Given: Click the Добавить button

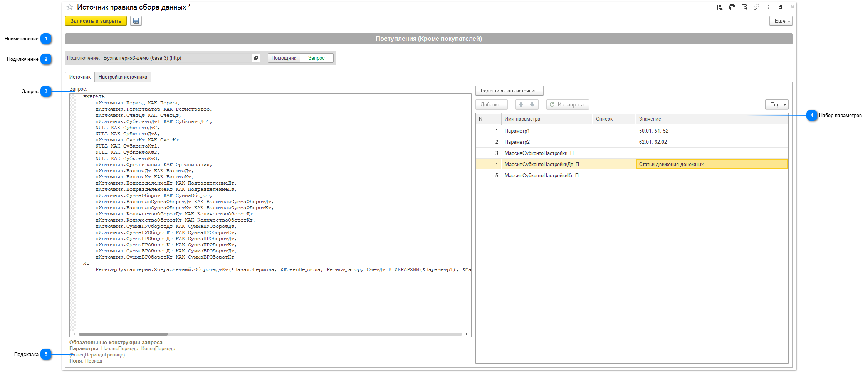Looking at the screenshot, I should point(492,104).
